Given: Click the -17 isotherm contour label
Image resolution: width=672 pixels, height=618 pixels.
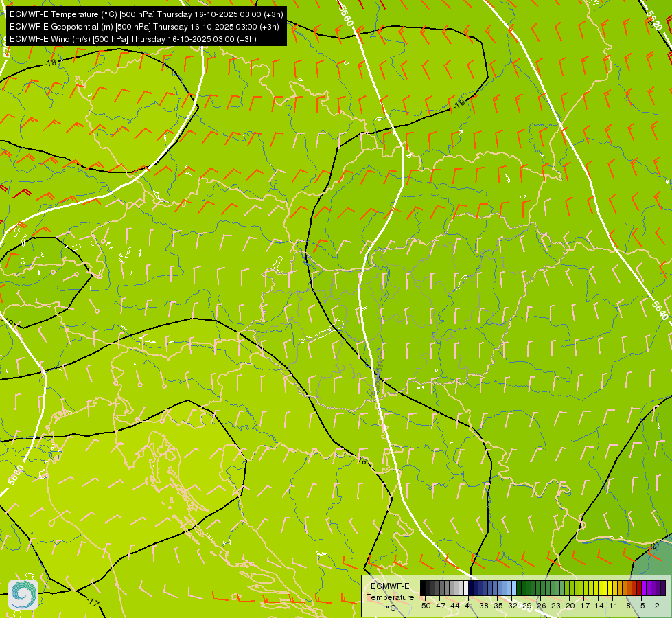Looking at the screenshot, I should [x=93, y=602].
